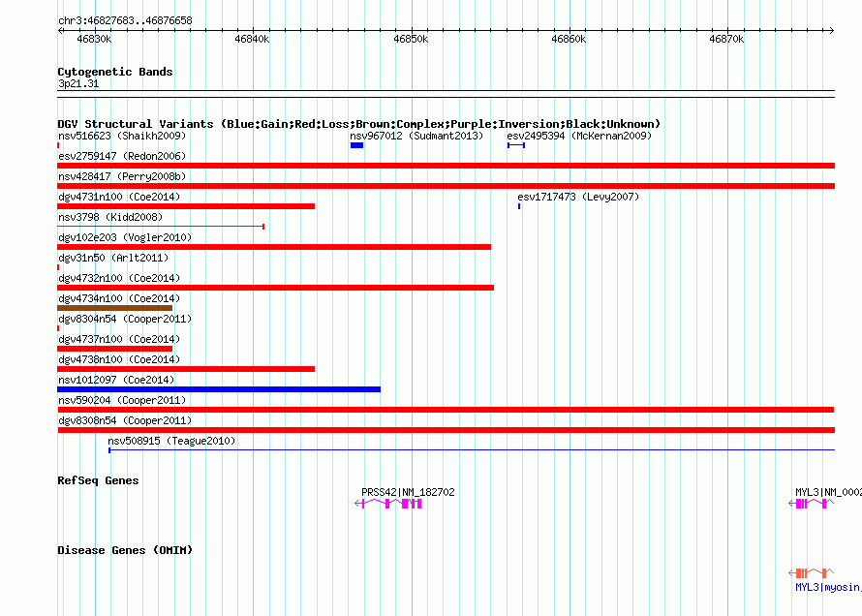
Task: Click the nsv428417 (Perry2008b) label
Action: [122, 176]
